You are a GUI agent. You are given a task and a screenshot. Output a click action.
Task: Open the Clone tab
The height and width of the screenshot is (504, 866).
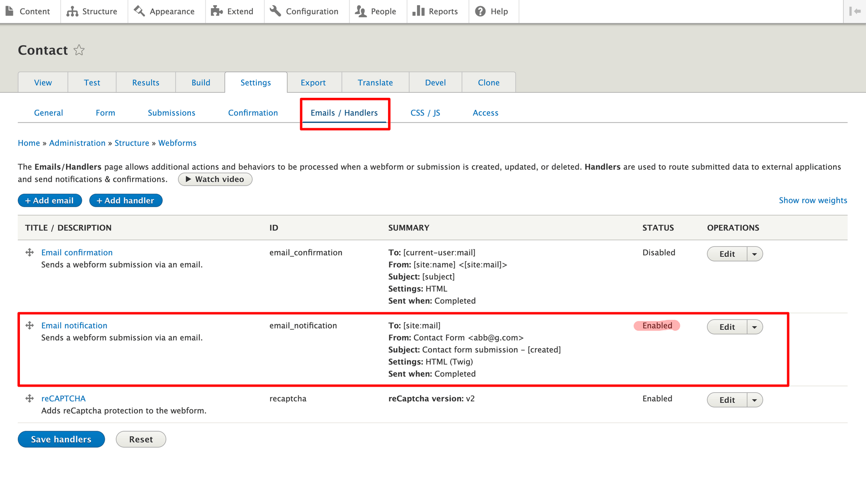488,82
